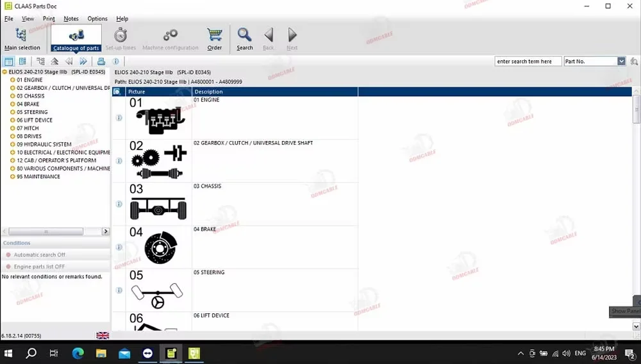The height and width of the screenshot is (364, 641).
Task: Open the Part No. search type dropdown
Action: click(x=621, y=62)
